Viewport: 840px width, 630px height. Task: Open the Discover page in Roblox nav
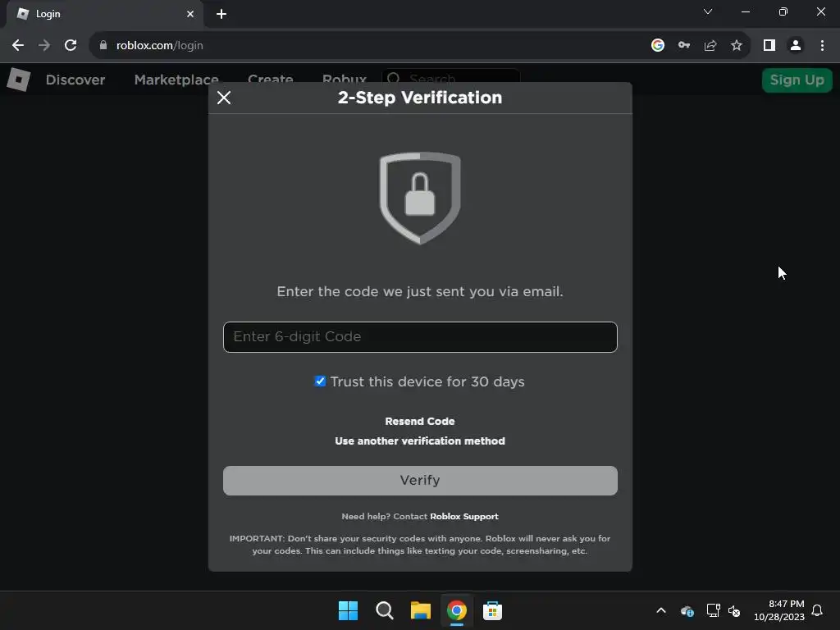click(75, 80)
